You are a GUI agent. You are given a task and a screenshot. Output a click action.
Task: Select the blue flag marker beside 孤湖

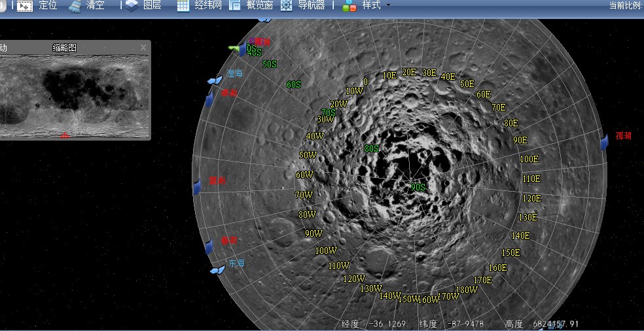click(x=604, y=142)
